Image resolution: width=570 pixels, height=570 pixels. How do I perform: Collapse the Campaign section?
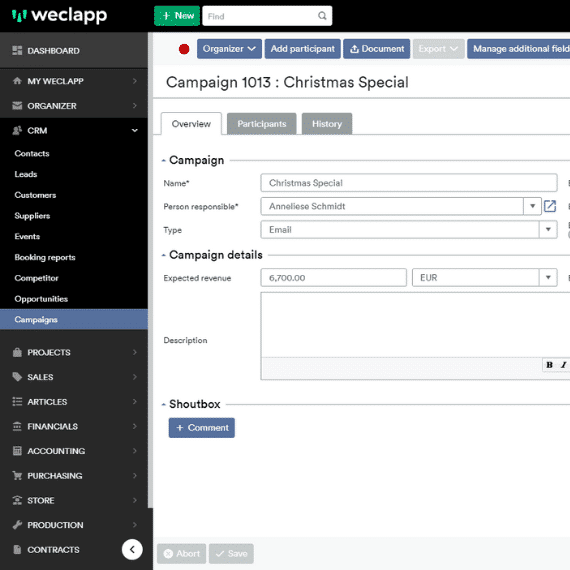[x=164, y=160]
